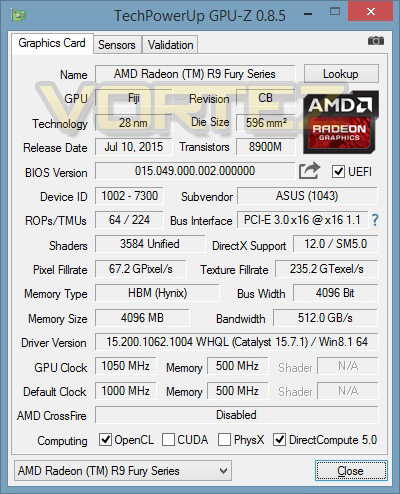Viewport: 400px width, 494px height.
Task: Switch to the Sensors tab
Action: click(x=117, y=45)
